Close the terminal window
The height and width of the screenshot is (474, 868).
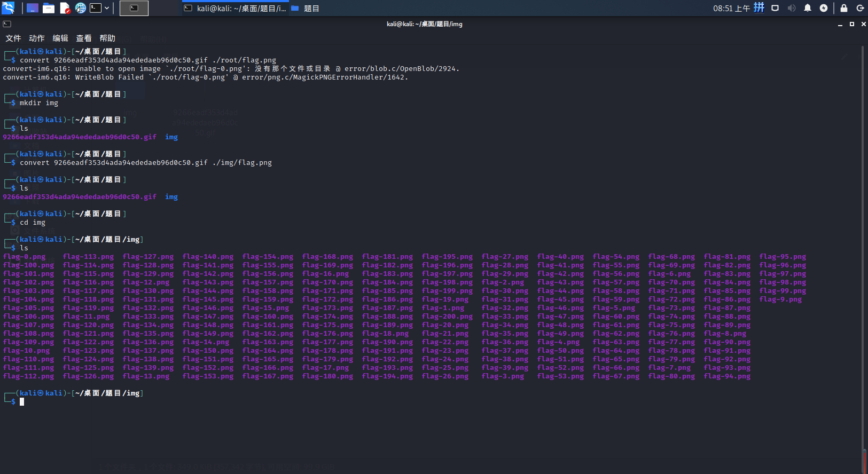coord(864,24)
